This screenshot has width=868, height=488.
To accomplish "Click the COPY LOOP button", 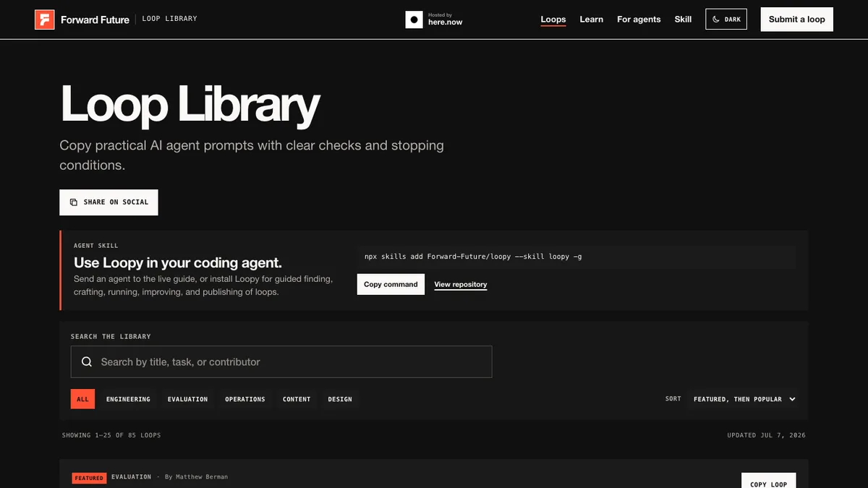I will click(x=768, y=482).
